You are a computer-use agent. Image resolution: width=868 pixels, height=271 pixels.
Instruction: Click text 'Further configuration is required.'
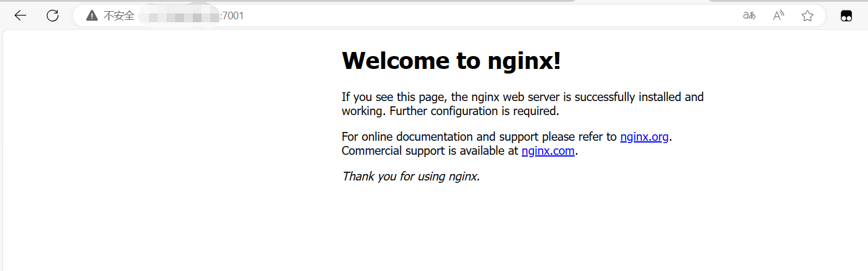point(474,111)
